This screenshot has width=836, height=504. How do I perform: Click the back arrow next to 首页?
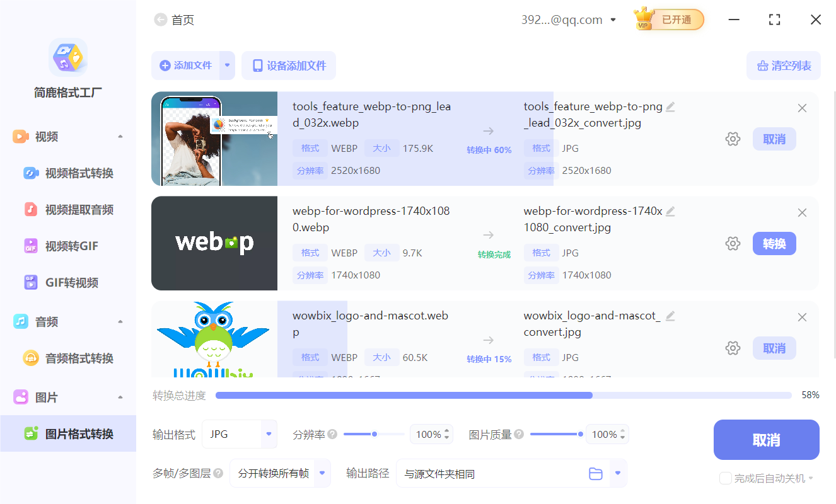tap(161, 20)
